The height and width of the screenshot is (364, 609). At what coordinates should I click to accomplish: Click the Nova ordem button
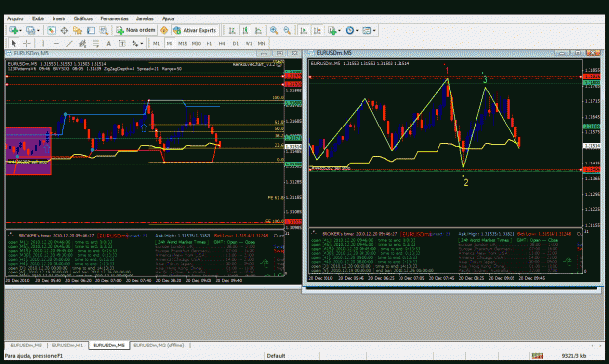(135, 30)
